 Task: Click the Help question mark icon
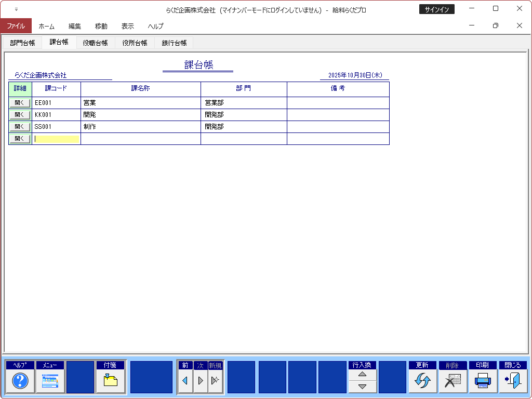point(20,381)
